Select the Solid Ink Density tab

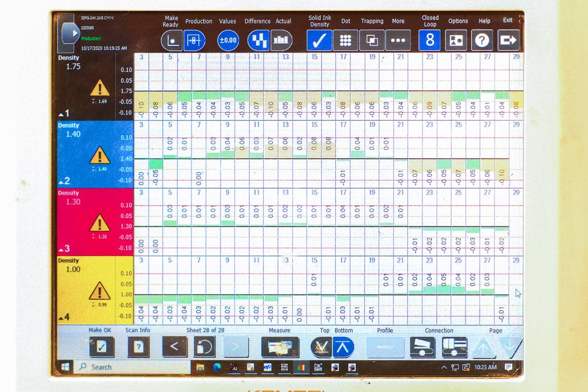[319, 41]
